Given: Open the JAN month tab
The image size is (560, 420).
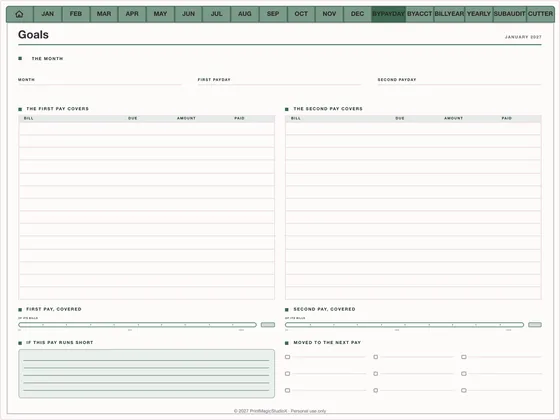Looking at the screenshot, I should click(48, 14).
